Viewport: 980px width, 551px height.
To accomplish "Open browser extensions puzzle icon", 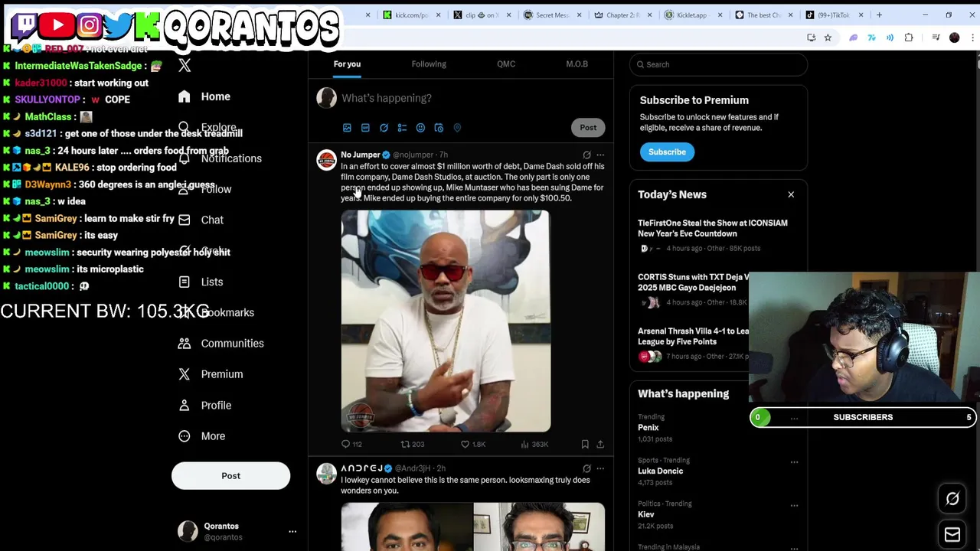I will coord(909,37).
